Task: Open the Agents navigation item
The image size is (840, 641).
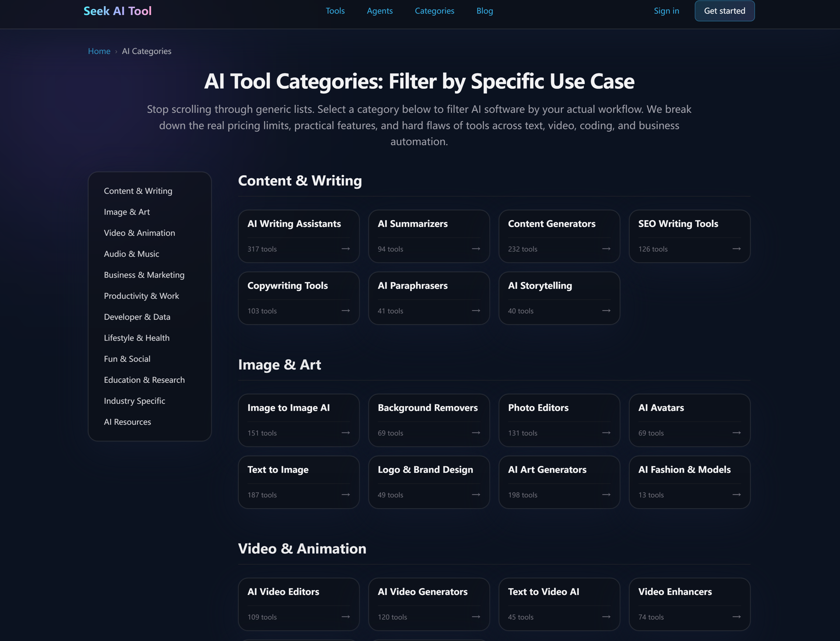Action: (x=380, y=11)
